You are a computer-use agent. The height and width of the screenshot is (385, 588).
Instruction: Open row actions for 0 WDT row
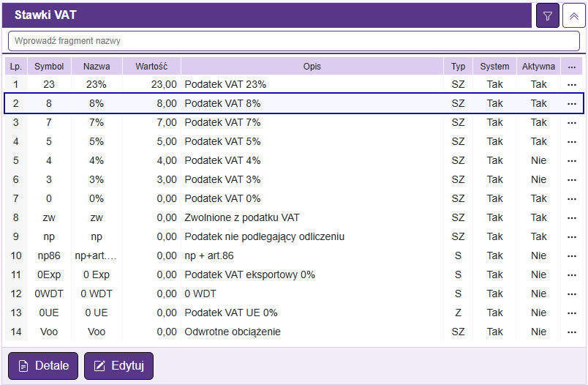[x=572, y=294]
